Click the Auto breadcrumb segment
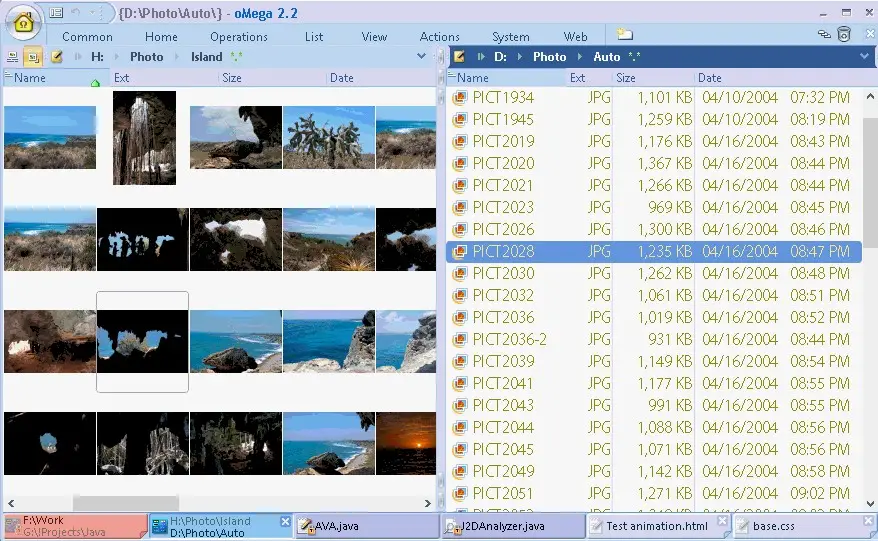Image resolution: width=878 pixels, height=541 pixels. [x=607, y=57]
